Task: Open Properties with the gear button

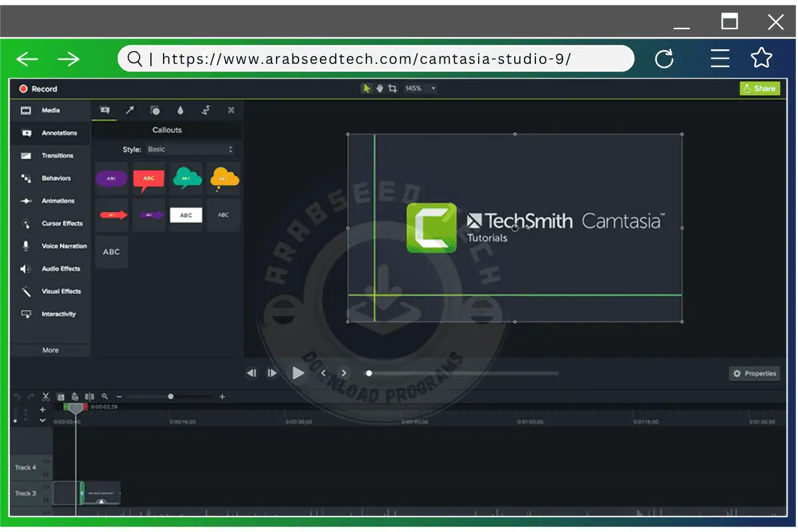Action: (754, 373)
